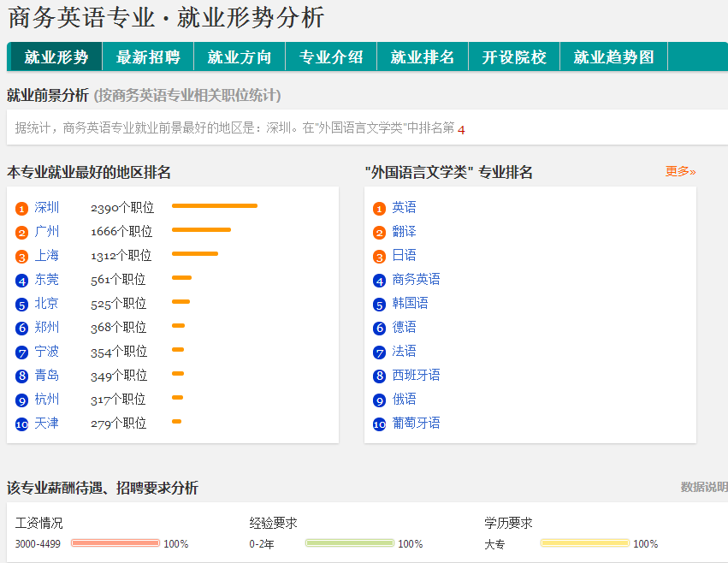
Task: Click the orange rank 1 badge beside 深圳
Action: 22,208
